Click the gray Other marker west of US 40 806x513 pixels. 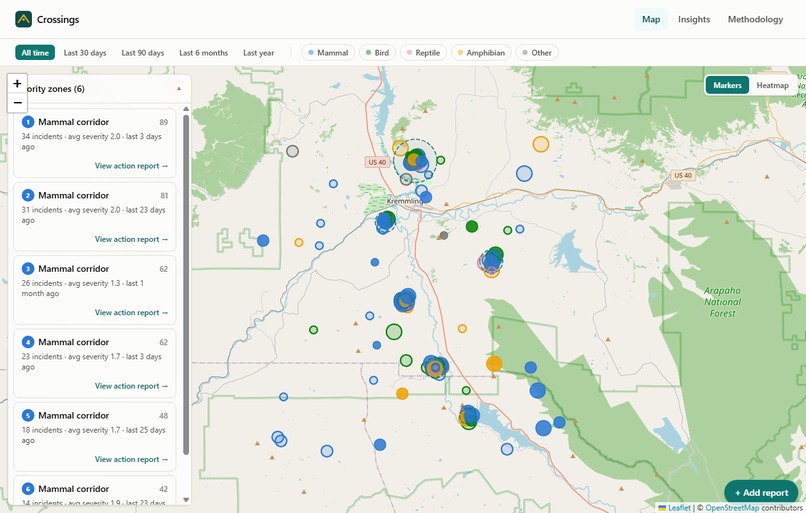[x=292, y=151]
